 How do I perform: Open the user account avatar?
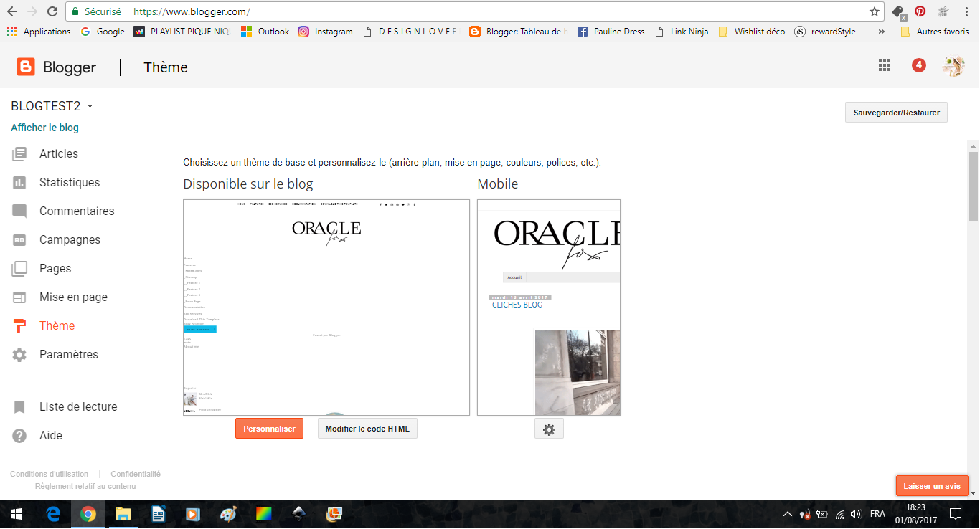(953, 66)
